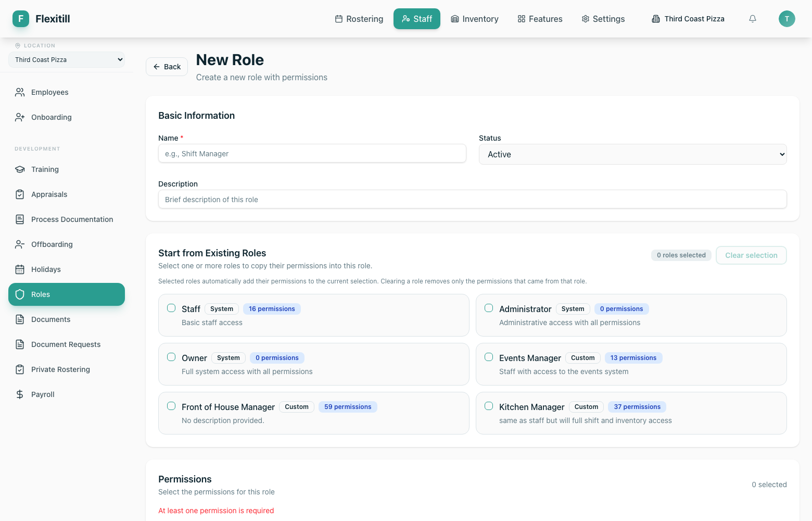Open the Third Coast Pizza location dropdown
The image size is (812, 521).
pyautogui.click(x=67, y=60)
